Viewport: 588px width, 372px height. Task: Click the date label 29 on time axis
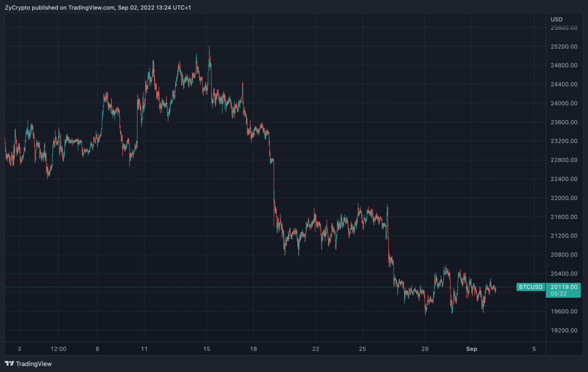point(425,349)
